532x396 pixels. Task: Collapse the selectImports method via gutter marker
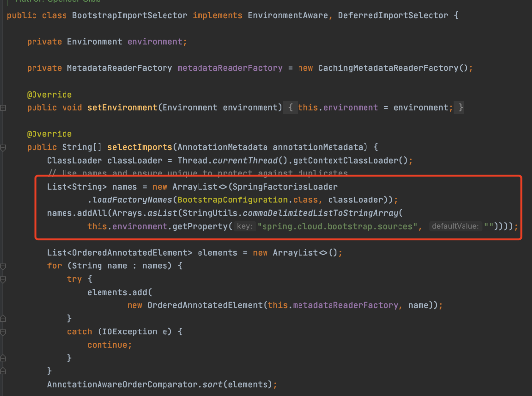point(4,147)
